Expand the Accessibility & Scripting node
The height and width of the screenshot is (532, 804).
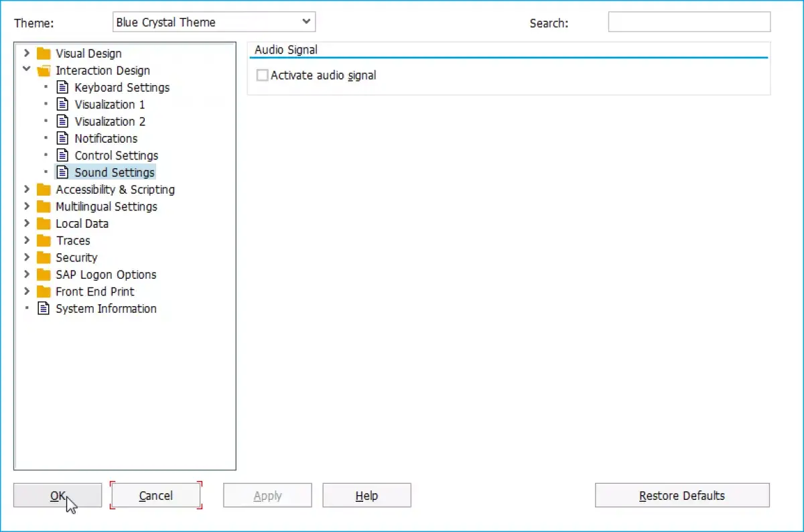coord(27,189)
